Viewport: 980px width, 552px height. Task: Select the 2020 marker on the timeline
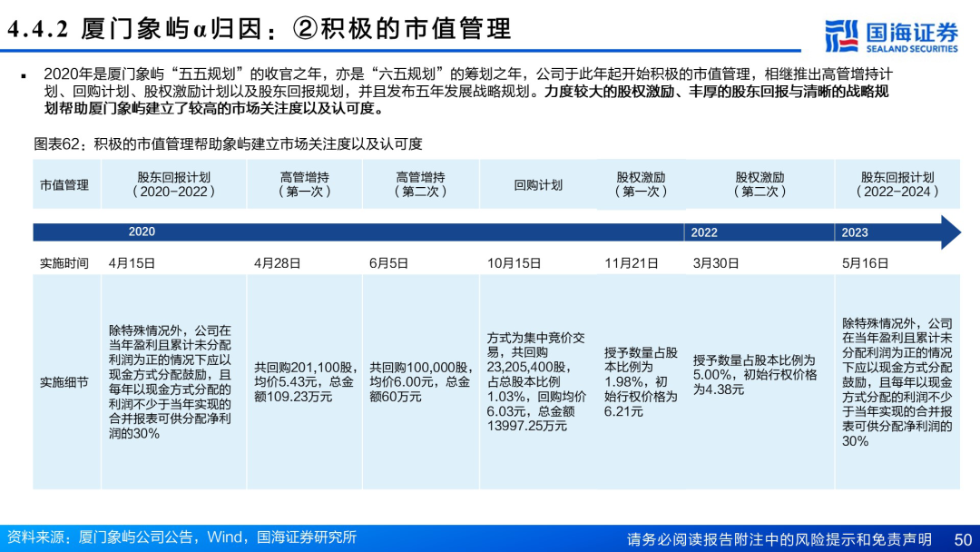coord(142,232)
